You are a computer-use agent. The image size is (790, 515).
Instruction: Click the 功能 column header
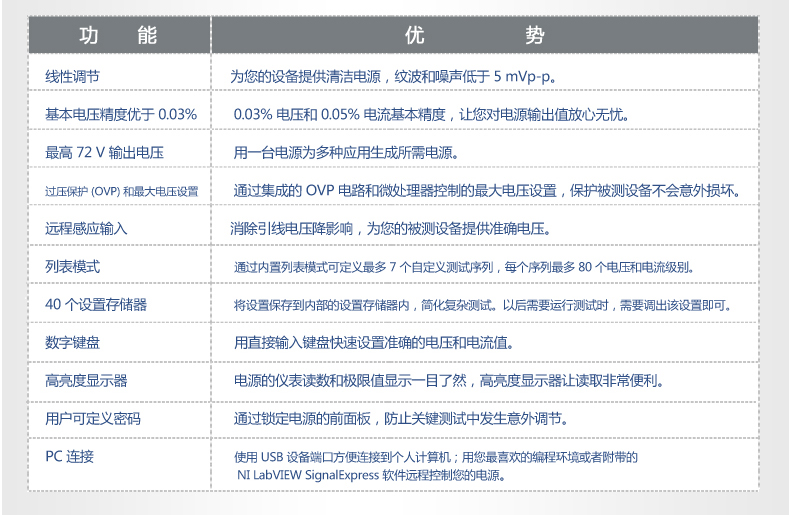(x=118, y=36)
